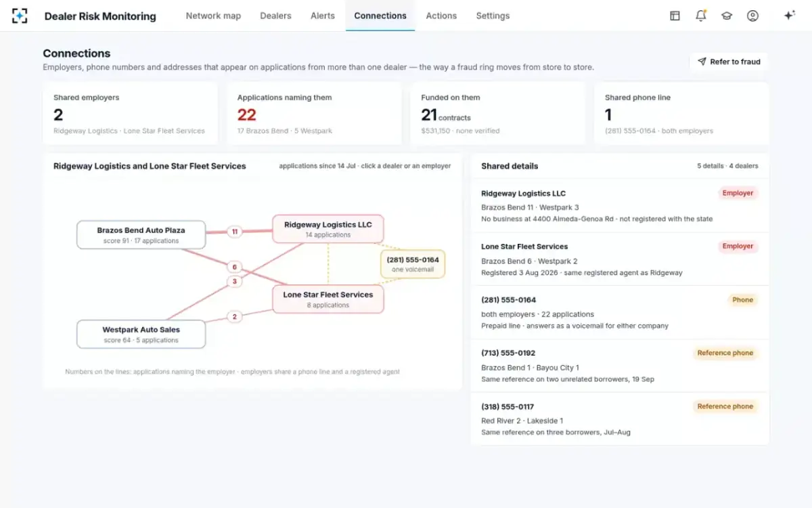
Task: Open the sparkle AI assistant icon
Action: click(x=789, y=16)
